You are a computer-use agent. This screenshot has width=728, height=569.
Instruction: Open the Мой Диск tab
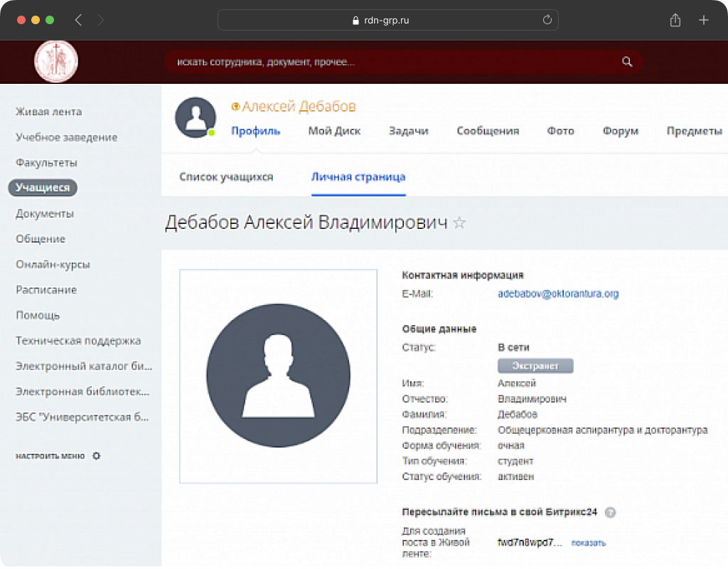click(x=334, y=131)
